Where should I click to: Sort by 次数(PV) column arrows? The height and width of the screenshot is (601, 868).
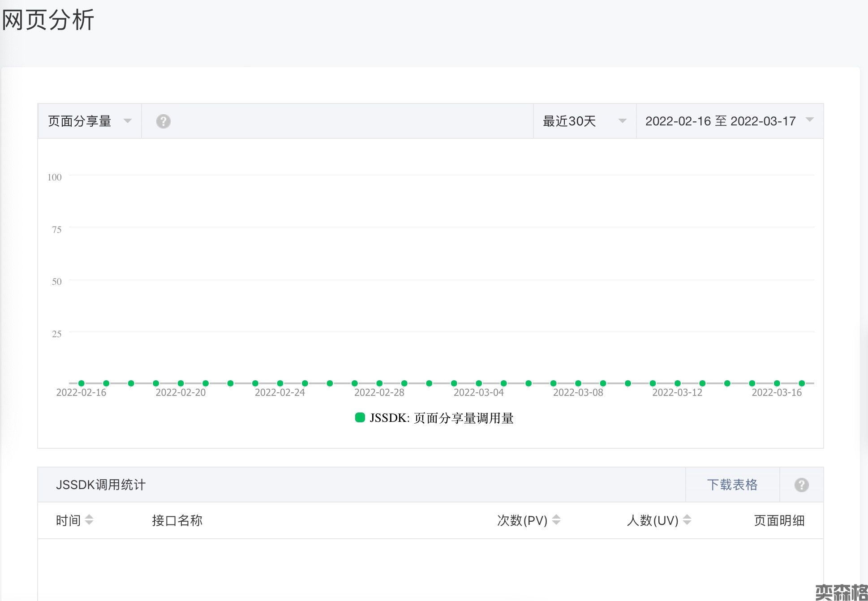(556, 520)
